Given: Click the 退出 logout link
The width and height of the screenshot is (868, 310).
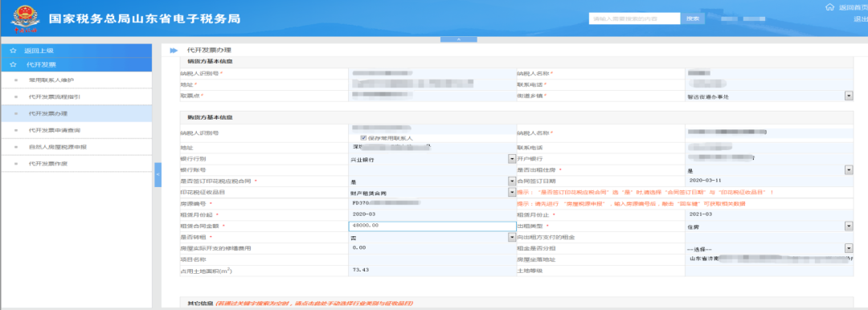Looking at the screenshot, I should pyautogui.click(x=861, y=19).
